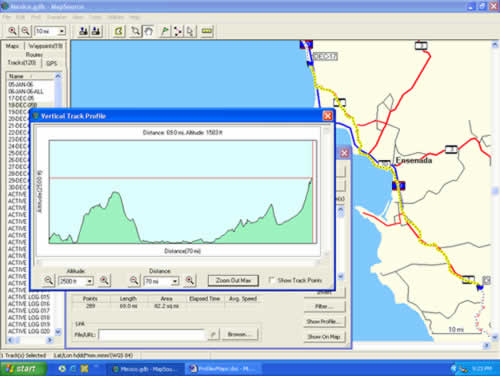Click the DEC-17 label on map
Screen dimensions: 500x376
[325, 57]
